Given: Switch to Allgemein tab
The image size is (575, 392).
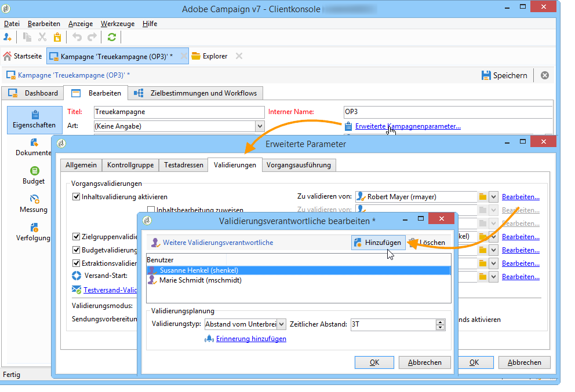Looking at the screenshot, I should click(81, 165).
